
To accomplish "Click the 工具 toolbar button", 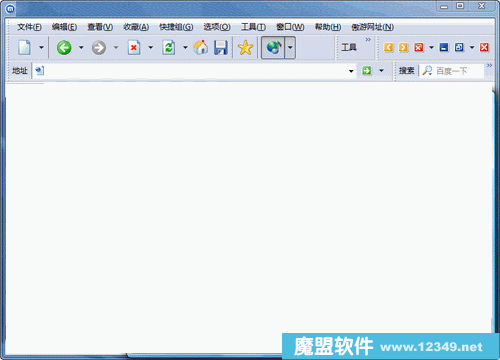I will [349, 47].
